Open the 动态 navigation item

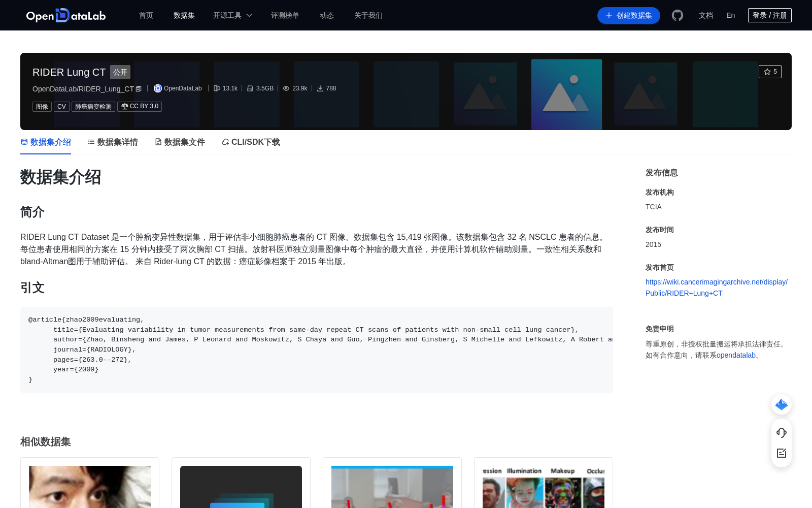pyautogui.click(x=327, y=16)
